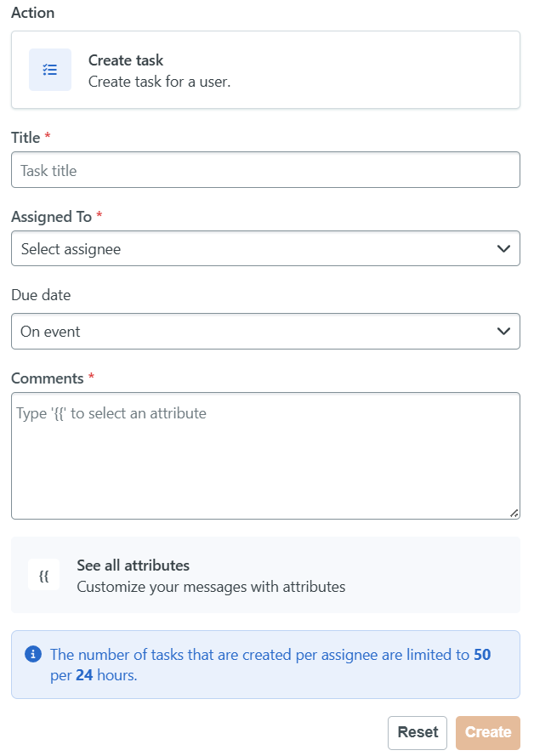
Task: Click the Reset button
Action: (418, 732)
